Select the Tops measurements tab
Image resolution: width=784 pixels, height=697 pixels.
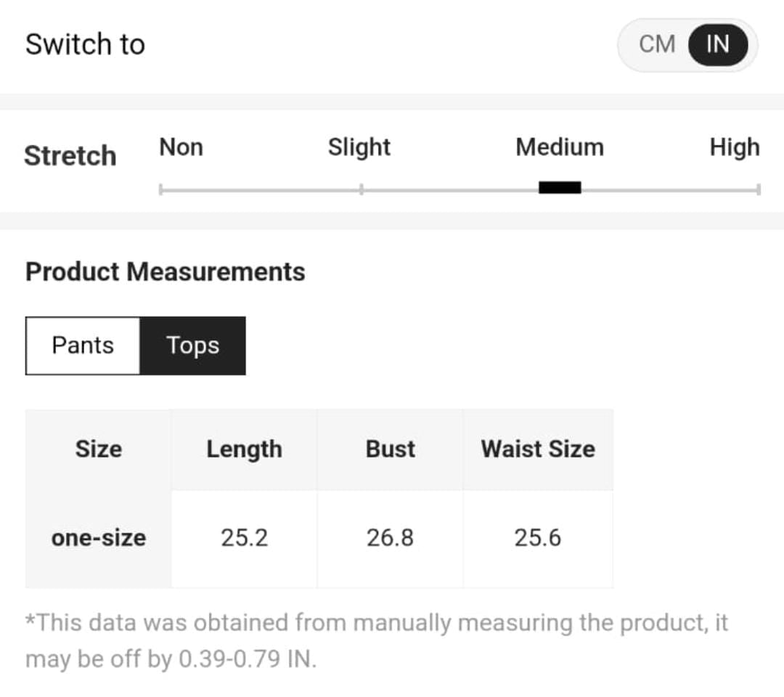[192, 346]
